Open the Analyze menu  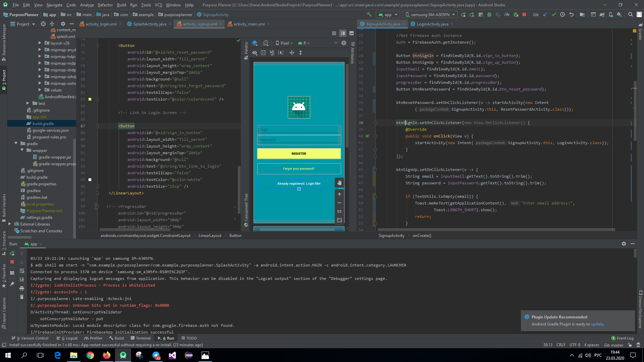point(87,5)
